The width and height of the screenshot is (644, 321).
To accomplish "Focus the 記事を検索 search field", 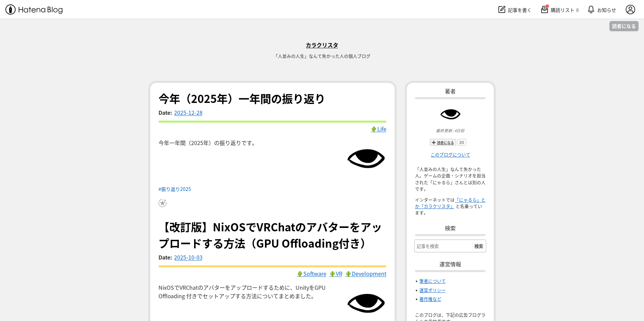I will (x=444, y=246).
